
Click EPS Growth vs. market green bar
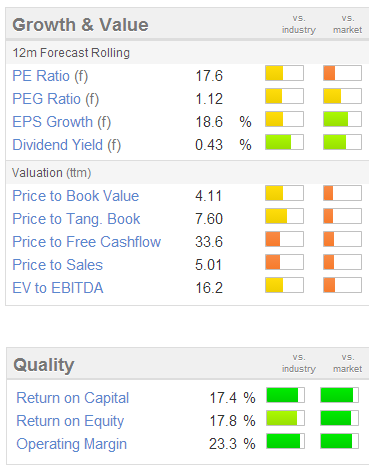pyautogui.click(x=342, y=119)
